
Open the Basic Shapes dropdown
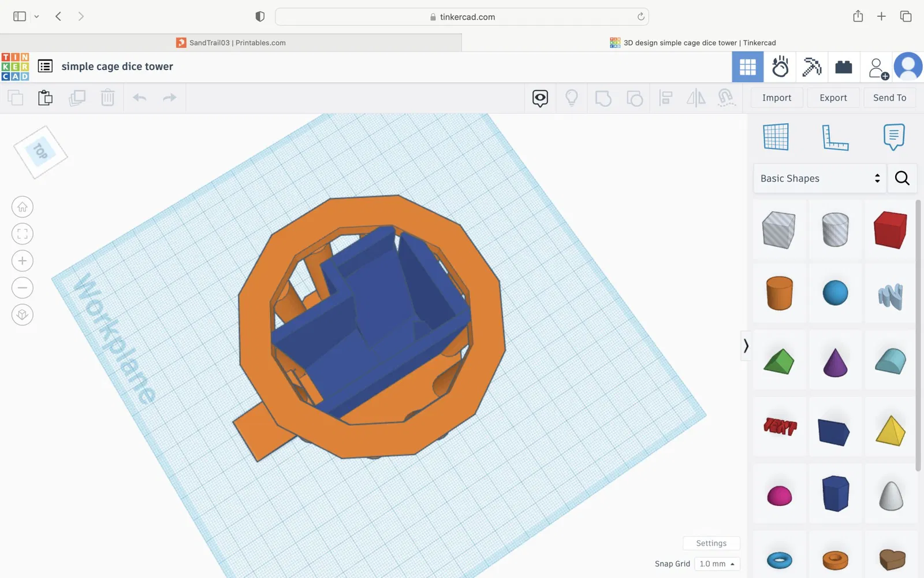[819, 179]
